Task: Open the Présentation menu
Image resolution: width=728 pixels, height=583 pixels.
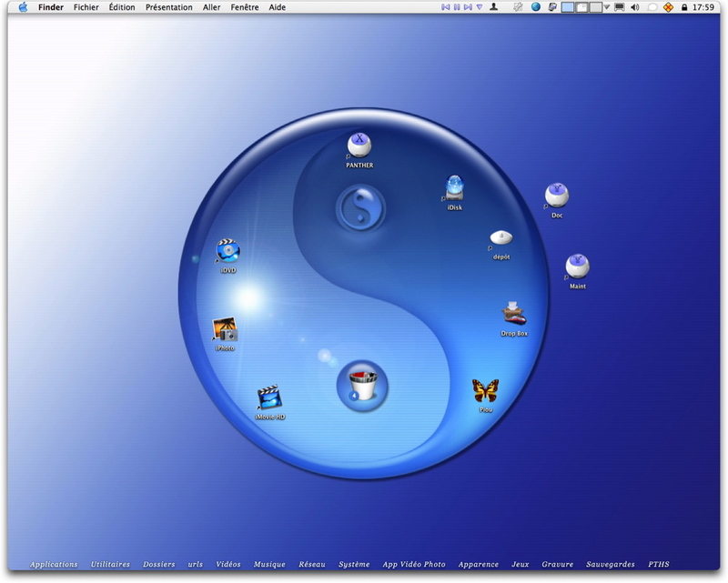Action: click(169, 7)
